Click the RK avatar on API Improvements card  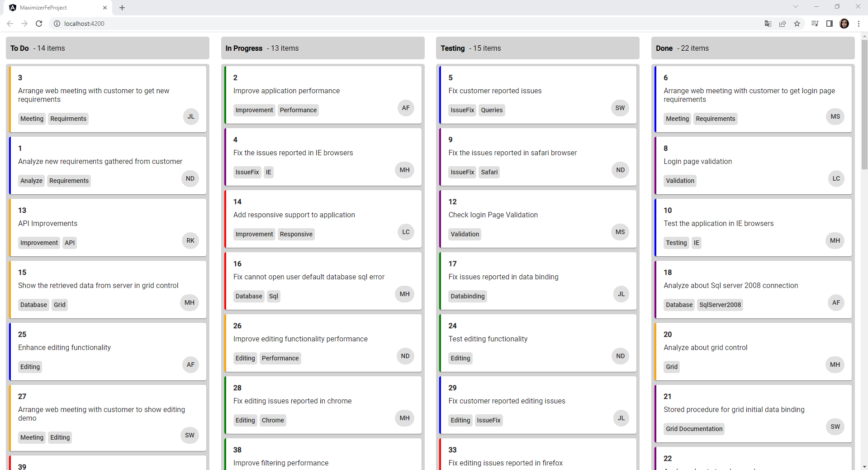[190, 240]
